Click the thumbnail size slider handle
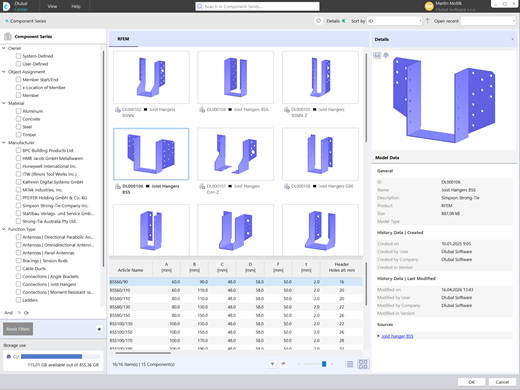This screenshot has height=390, width=520. (x=324, y=364)
